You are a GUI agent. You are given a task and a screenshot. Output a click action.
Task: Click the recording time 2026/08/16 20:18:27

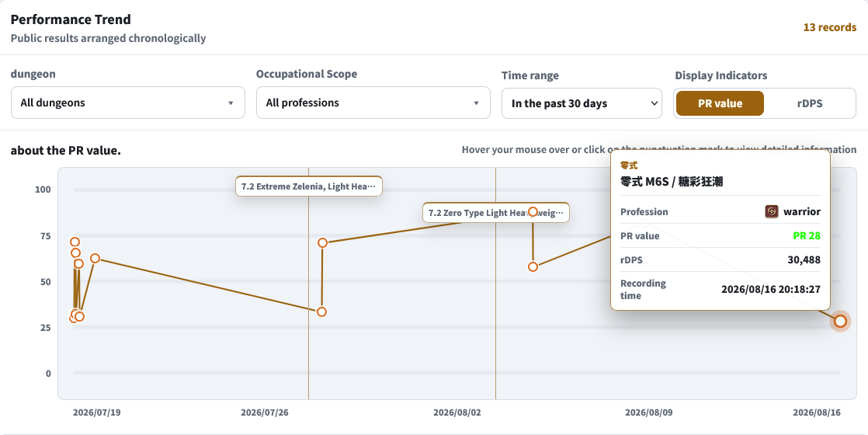pyautogui.click(x=771, y=289)
